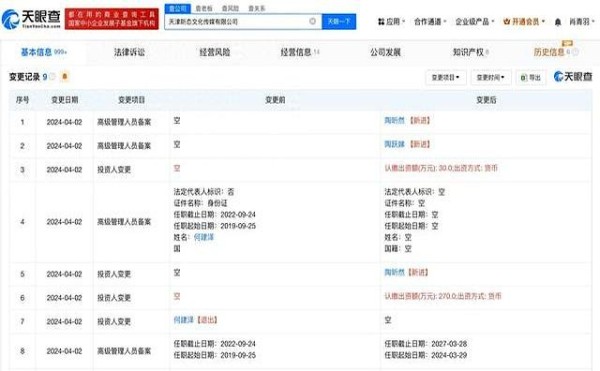Open the person link in row 1 变更后
The image size is (600, 371).
click(394, 120)
